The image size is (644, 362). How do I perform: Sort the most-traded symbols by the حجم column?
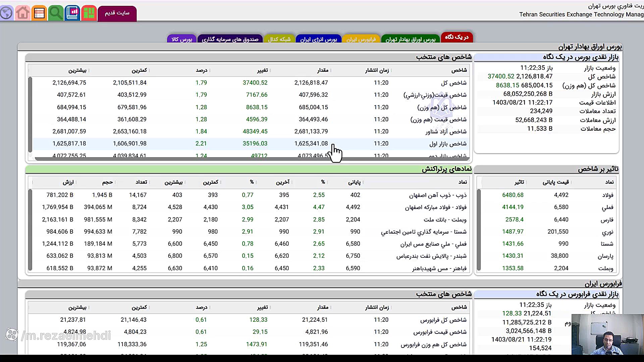(x=107, y=182)
